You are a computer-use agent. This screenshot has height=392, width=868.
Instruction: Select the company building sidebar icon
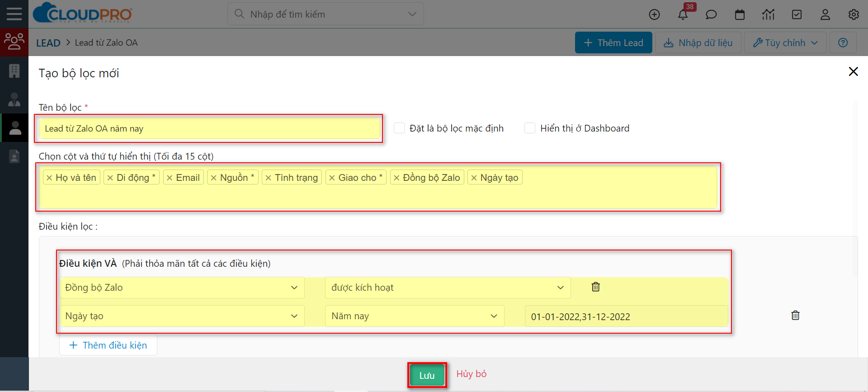[14, 71]
